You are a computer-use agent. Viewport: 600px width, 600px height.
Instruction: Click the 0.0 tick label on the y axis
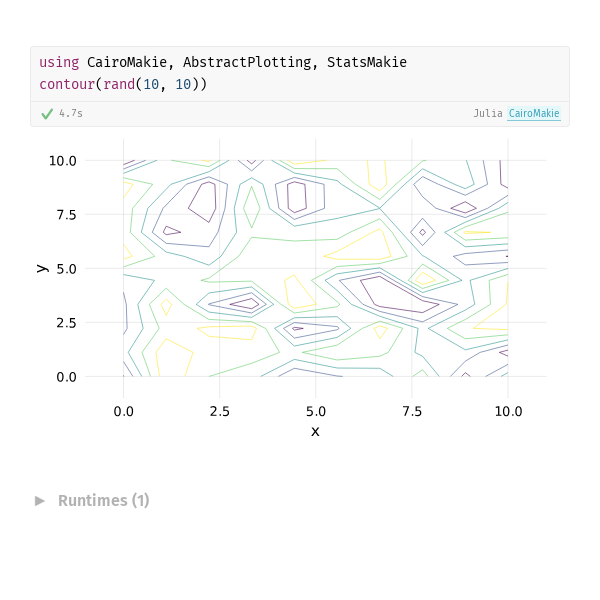66,377
